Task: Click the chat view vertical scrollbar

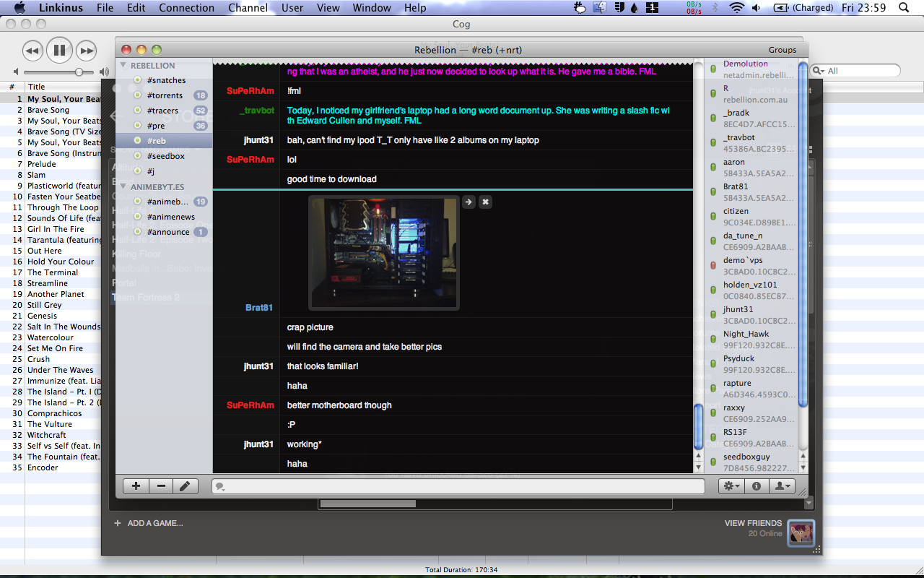Action: click(698, 426)
